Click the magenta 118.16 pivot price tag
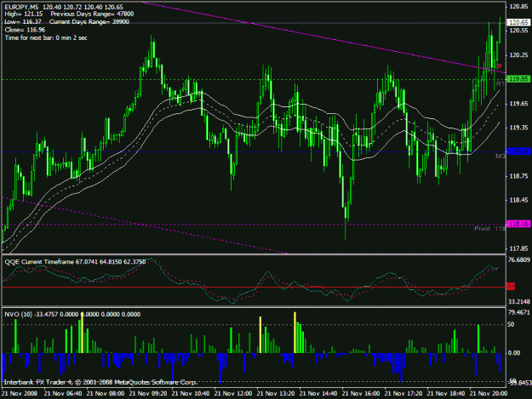 pos(518,224)
